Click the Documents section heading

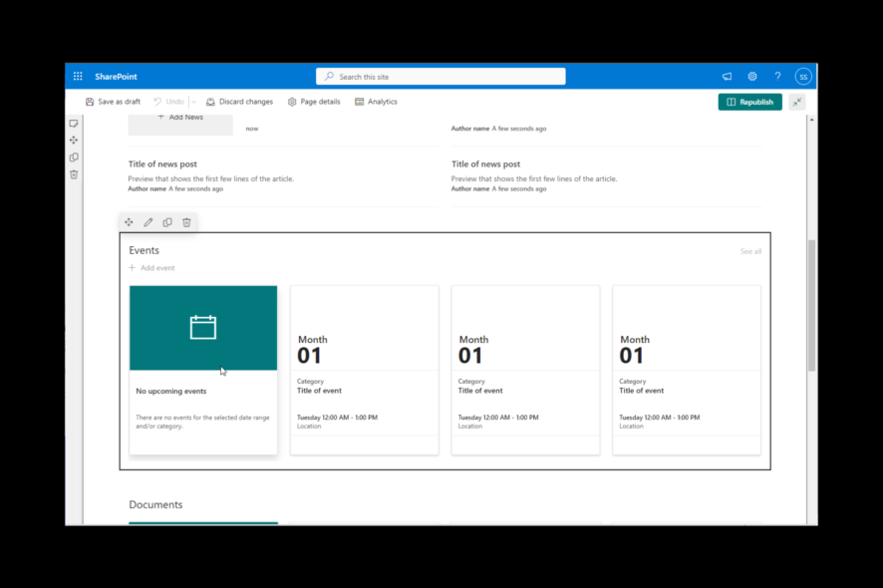pos(156,504)
